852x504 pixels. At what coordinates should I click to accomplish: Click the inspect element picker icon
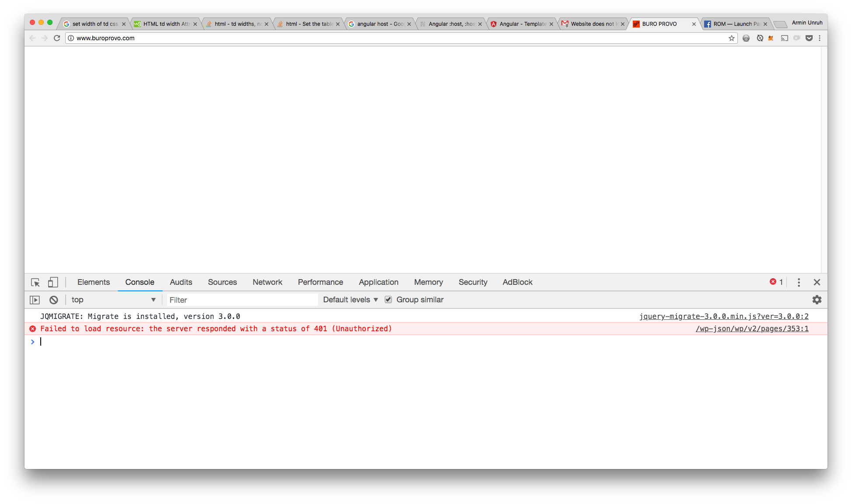coord(35,283)
